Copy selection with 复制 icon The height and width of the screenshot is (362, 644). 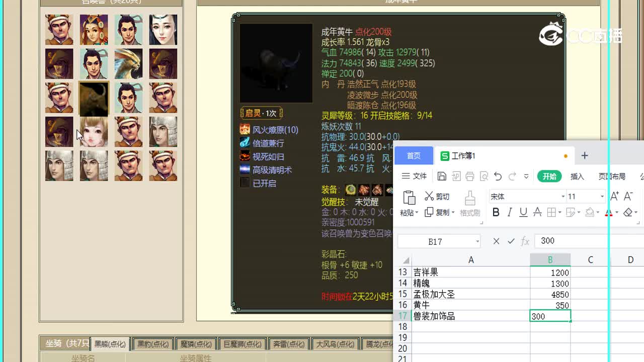coord(429,212)
